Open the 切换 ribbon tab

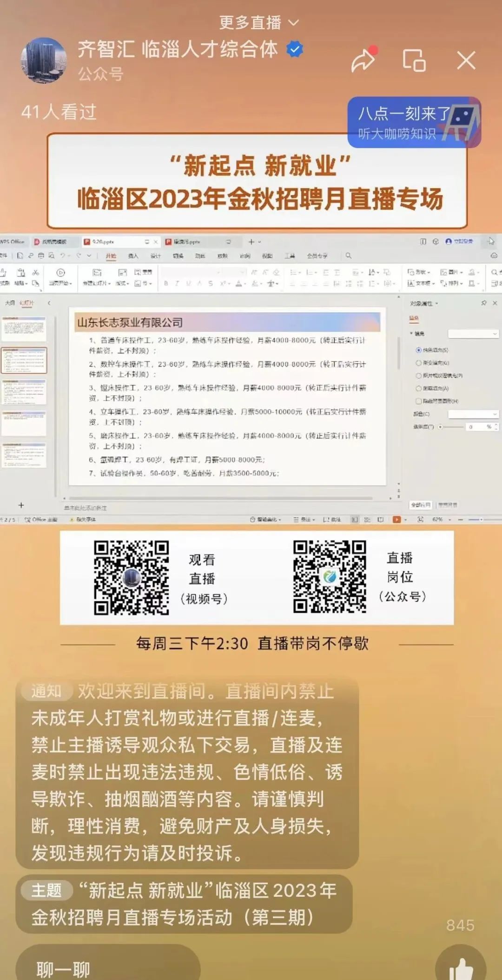[178, 256]
